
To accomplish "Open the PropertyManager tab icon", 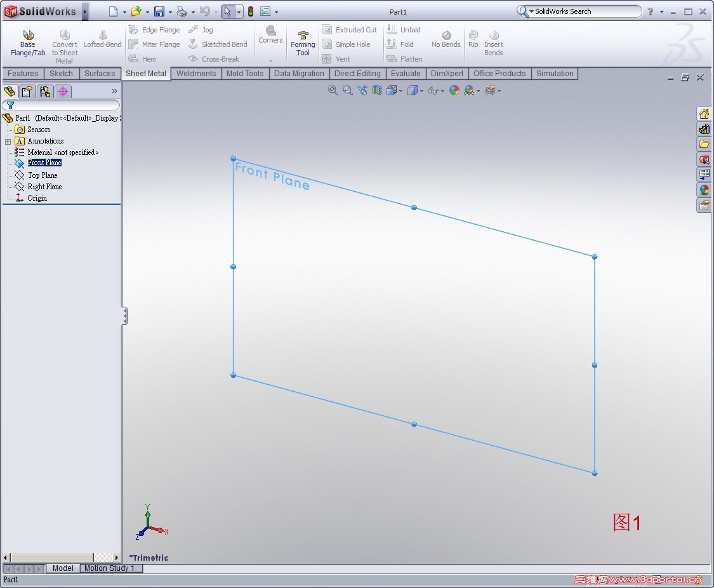I will tap(27, 91).
